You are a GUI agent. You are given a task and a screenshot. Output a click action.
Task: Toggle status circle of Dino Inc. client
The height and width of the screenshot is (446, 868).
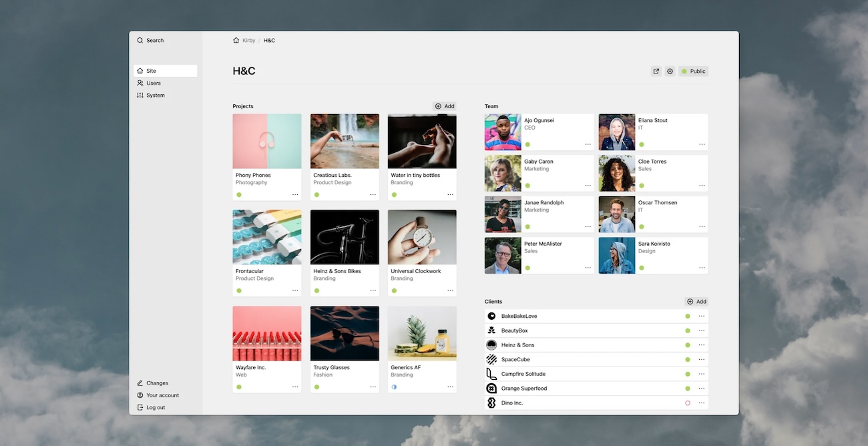[x=688, y=403]
